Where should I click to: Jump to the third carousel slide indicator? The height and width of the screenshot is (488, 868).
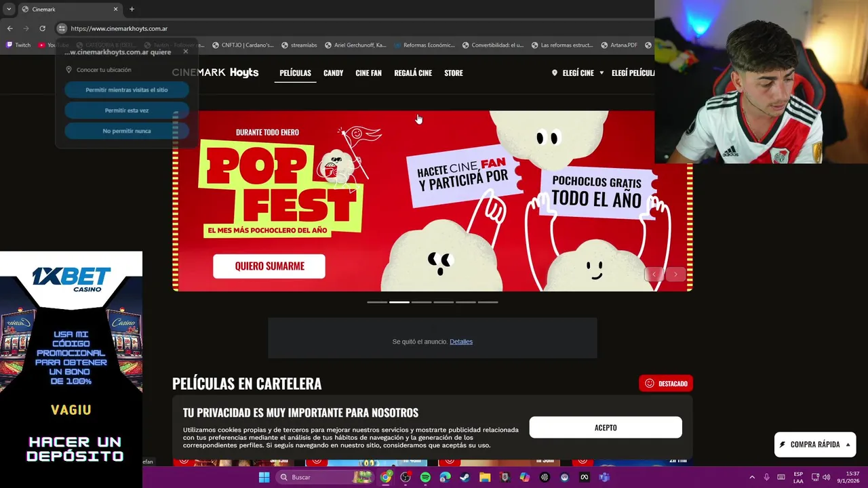pos(421,302)
